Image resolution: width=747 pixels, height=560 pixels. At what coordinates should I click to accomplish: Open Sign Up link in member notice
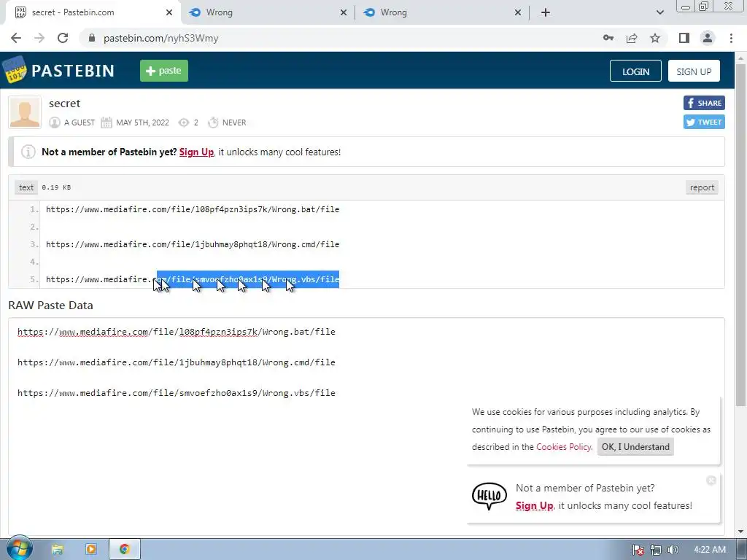click(x=196, y=152)
